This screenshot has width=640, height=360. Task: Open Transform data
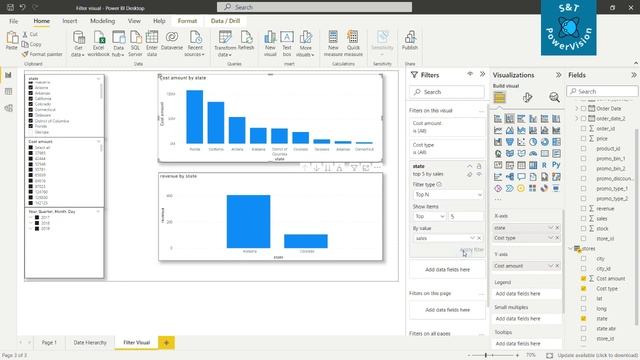click(225, 44)
